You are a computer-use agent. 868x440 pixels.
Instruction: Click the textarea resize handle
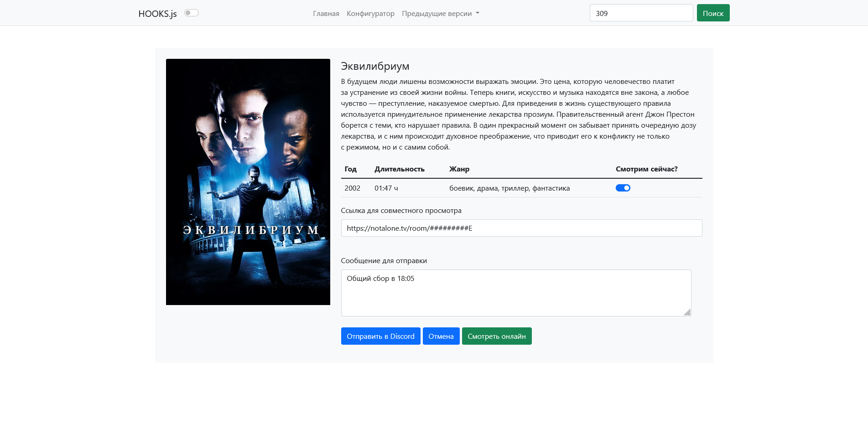click(687, 312)
